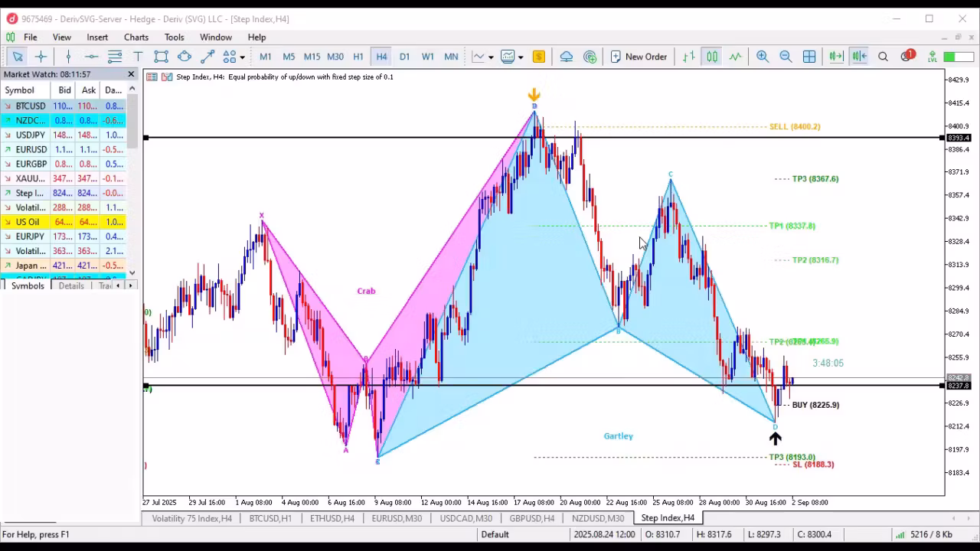This screenshot has width=980, height=551.
Task: Open the Symbols tab in Market Watch
Action: point(28,285)
